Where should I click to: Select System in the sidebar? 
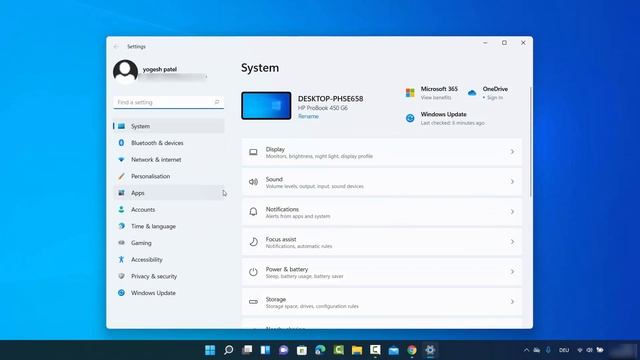169,126
